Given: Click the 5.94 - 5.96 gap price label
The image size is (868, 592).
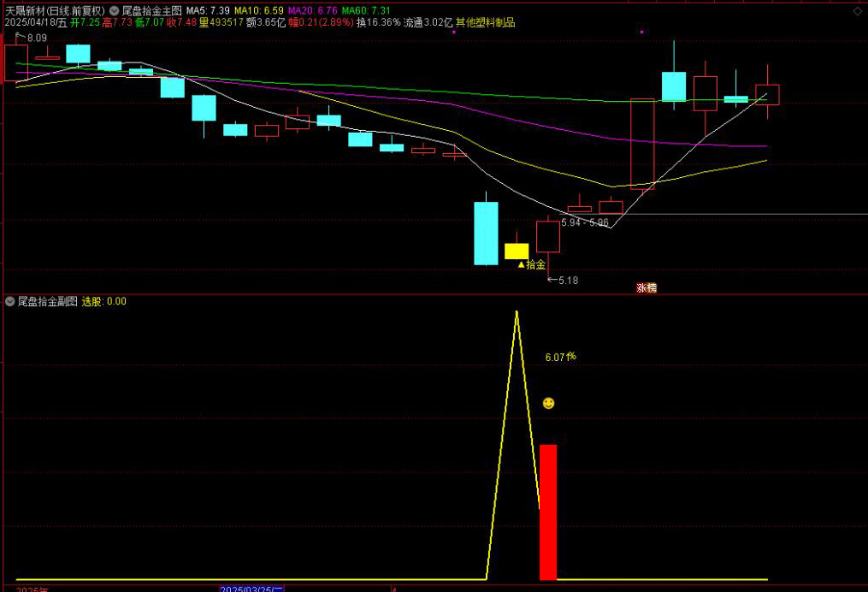Looking at the screenshot, I should (585, 222).
